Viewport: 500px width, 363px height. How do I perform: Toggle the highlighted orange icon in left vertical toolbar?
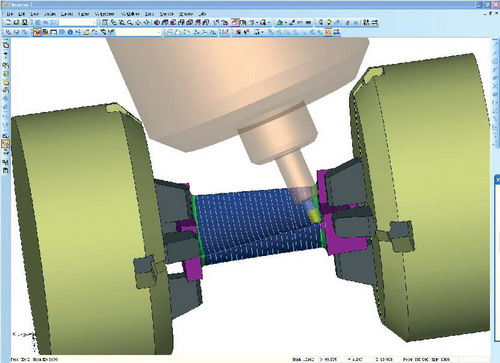coord(6,143)
